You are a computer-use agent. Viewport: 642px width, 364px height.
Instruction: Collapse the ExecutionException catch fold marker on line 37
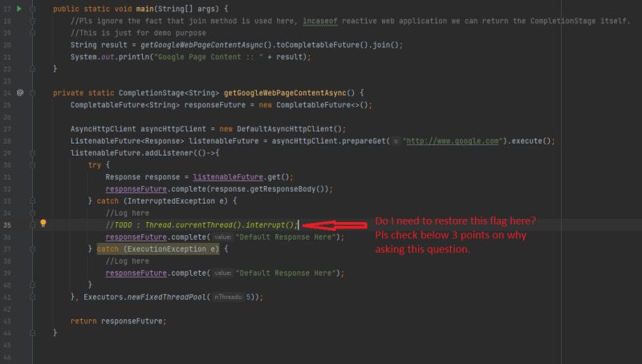click(x=32, y=249)
